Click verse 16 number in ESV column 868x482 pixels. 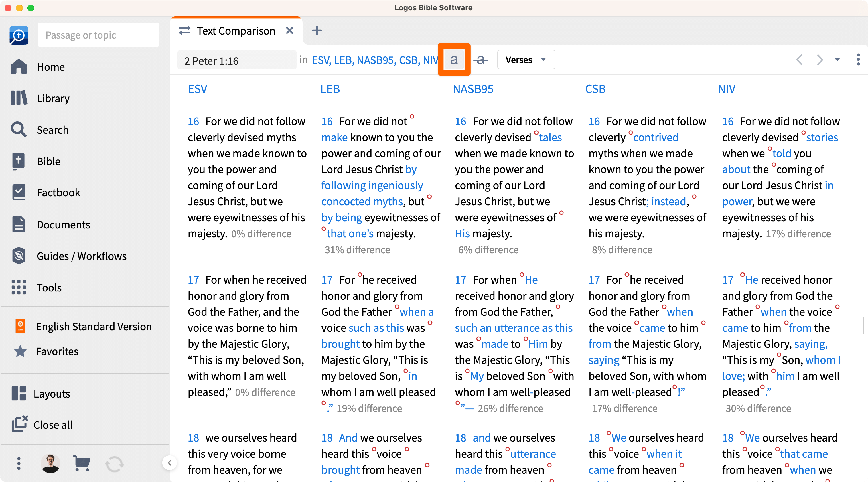tap(193, 121)
